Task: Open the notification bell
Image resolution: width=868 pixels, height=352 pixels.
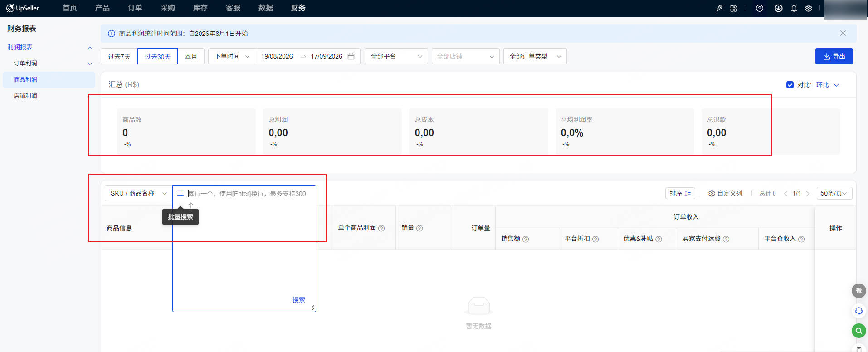Action: (x=794, y=8)
